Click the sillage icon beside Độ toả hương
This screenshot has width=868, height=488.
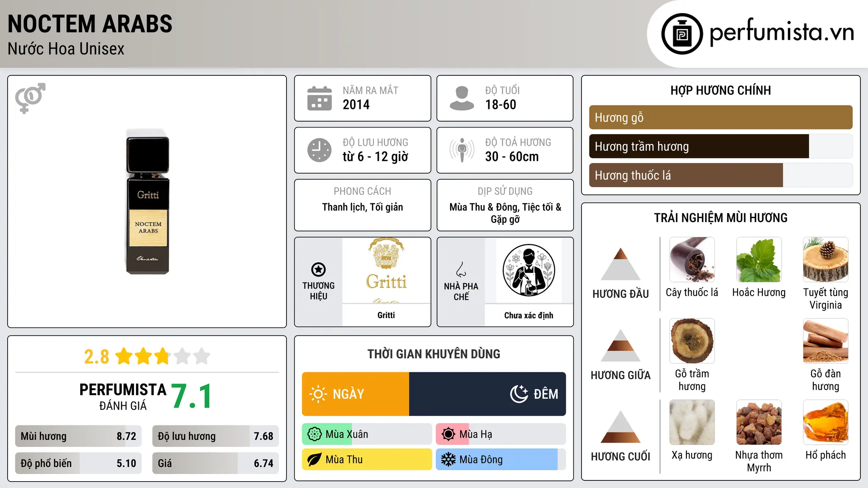pos(462,150)
